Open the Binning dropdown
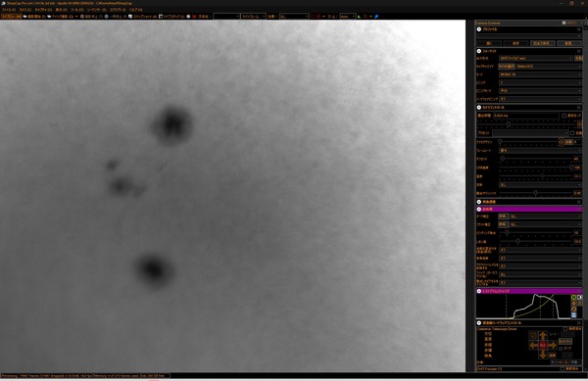This screenshot has height=381, width=588. point(540,83)
